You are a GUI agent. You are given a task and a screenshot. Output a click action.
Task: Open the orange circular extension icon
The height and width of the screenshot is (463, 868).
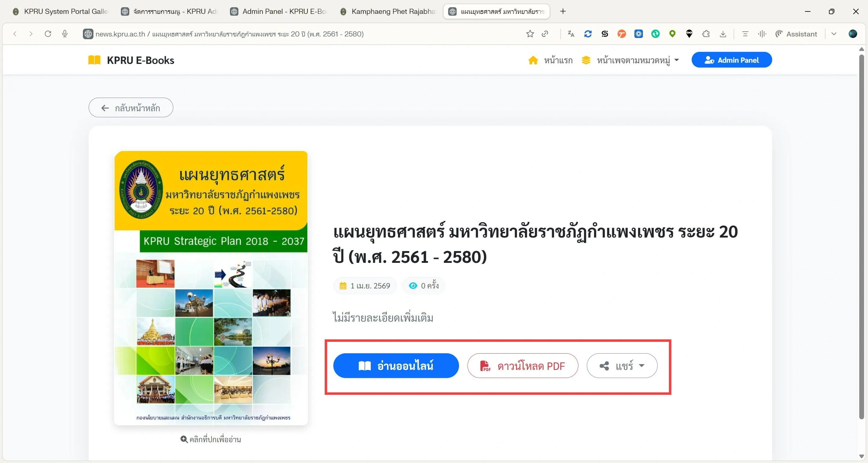pos(622,34)
